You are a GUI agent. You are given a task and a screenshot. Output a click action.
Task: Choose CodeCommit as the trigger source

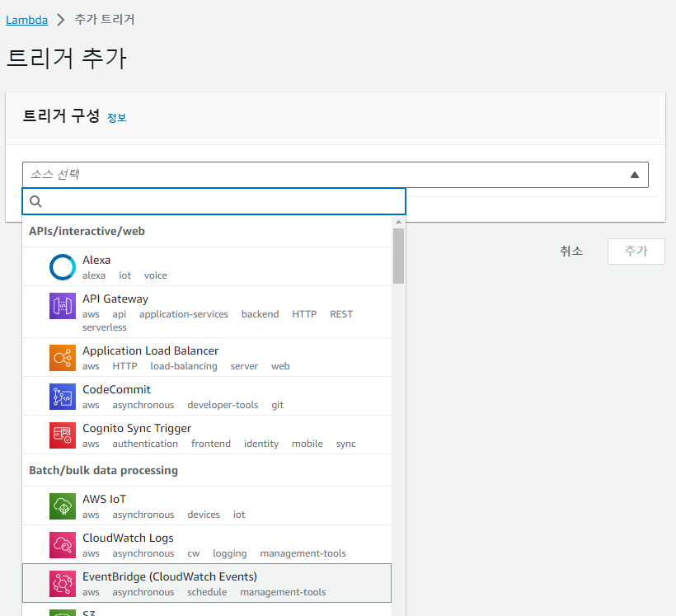pyautogui.click(x=207, y=396)
